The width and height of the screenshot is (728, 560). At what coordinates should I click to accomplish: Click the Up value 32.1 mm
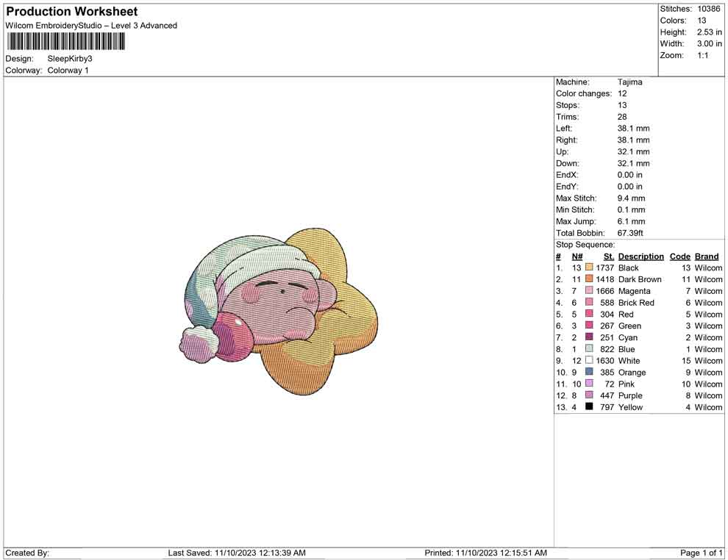tap(633, 151)
